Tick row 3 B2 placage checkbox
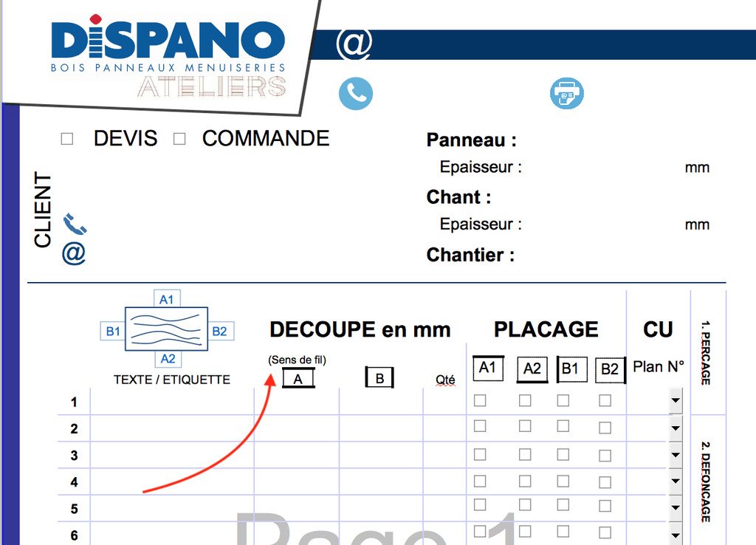Viewport: 756px width, 545px height. pyautogui.click(x=605, y=456)
